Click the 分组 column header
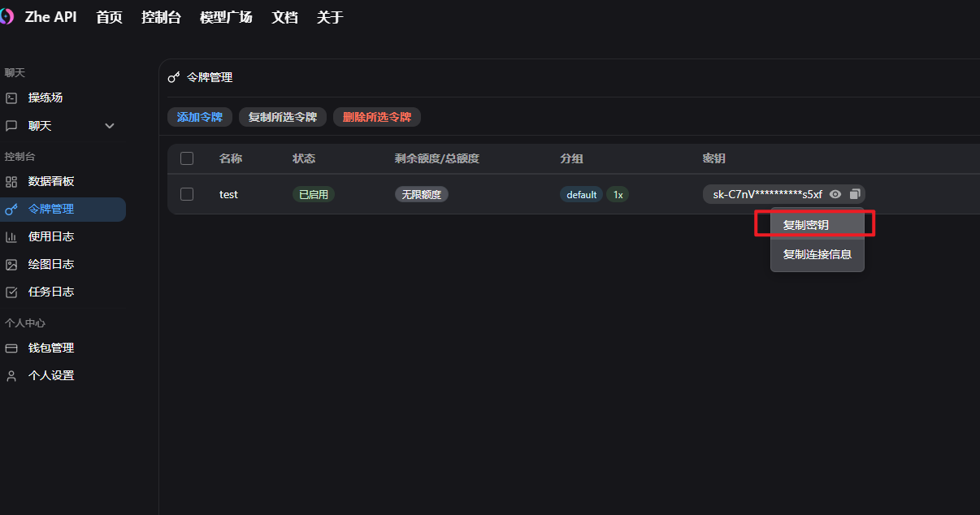Screen dimensions: 980x515 571,158
